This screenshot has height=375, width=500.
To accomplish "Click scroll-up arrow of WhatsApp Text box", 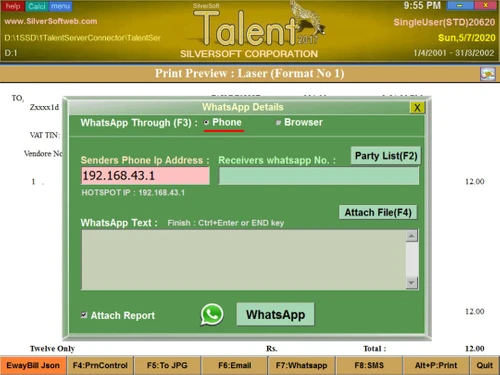I will pyautogui.click(x=412, y=236).
